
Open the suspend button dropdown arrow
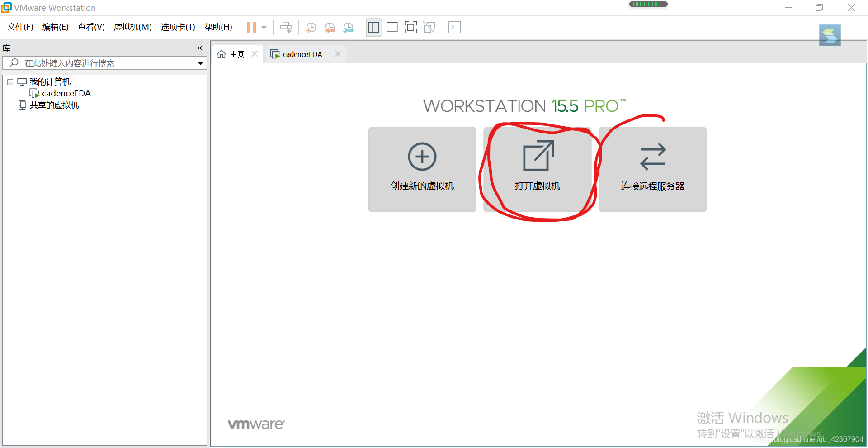pos(264,27)
